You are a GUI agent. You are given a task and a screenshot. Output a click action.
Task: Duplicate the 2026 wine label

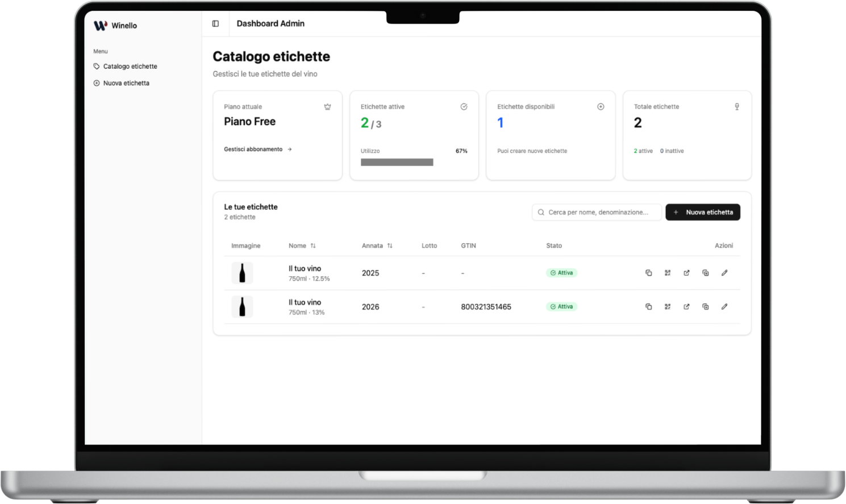pyautogui.click(x=706, y=307)
